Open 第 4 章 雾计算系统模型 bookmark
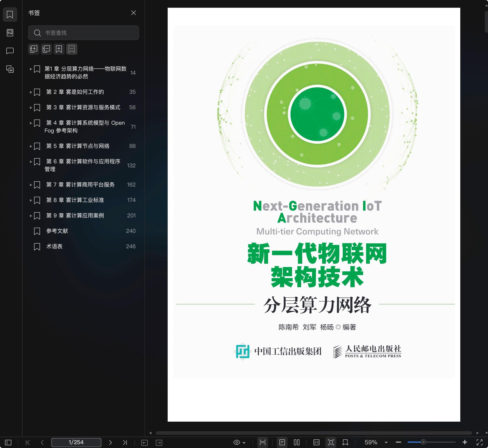Image resolution: width=488 pixels, height=448 pixels. [x=85, y=127]
